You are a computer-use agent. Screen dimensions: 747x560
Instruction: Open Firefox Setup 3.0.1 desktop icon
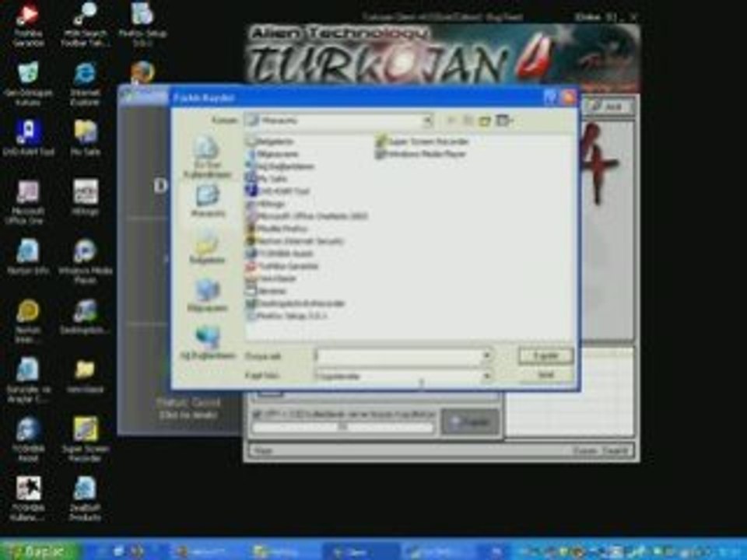[142, 25]
